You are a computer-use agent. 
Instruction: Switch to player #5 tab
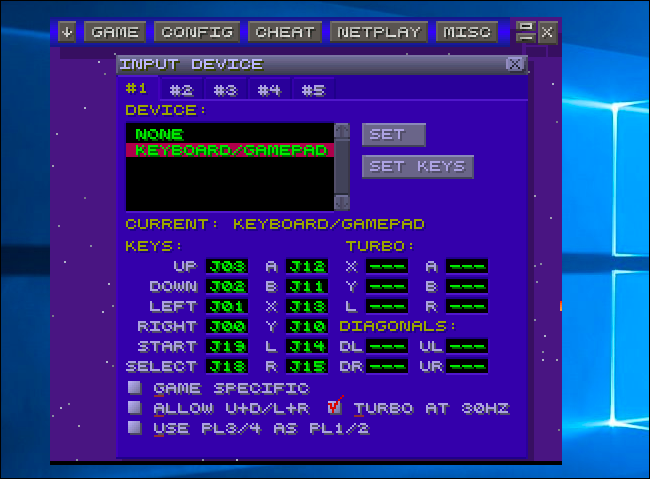[313, 90]
